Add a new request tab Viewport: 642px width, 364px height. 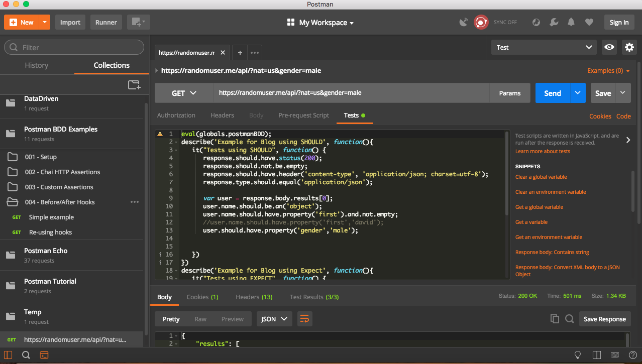tap(240, 52)
